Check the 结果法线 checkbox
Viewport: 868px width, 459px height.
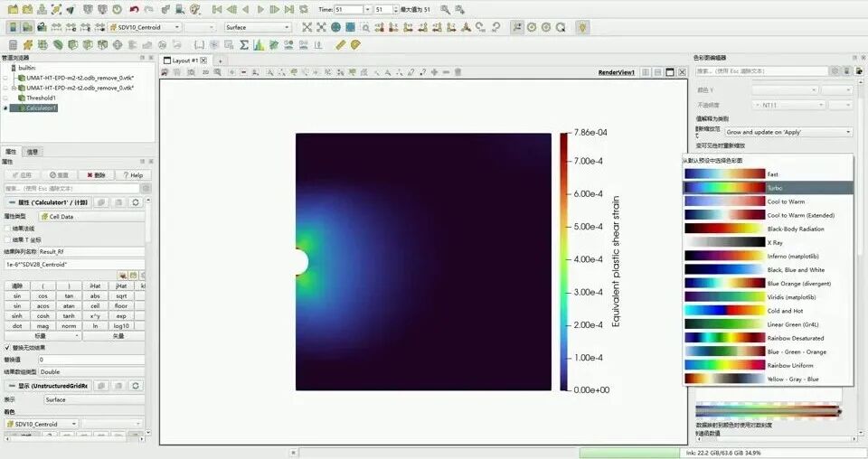(x=8, y=229)
